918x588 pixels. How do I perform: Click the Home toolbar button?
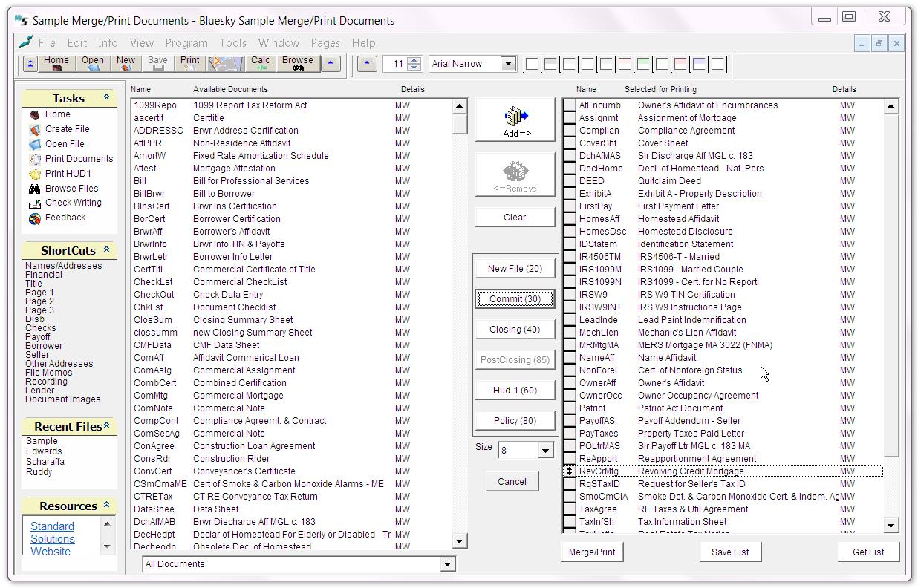coord(56,64)
